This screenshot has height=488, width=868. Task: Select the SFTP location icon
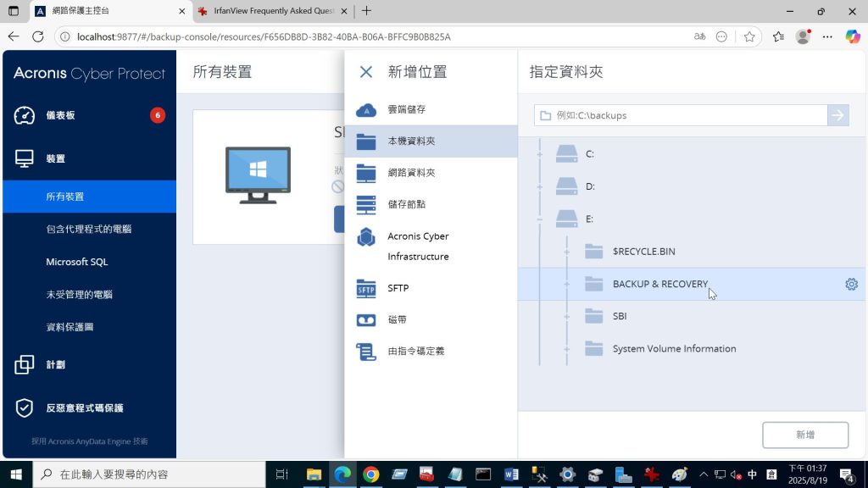point(366,288)
